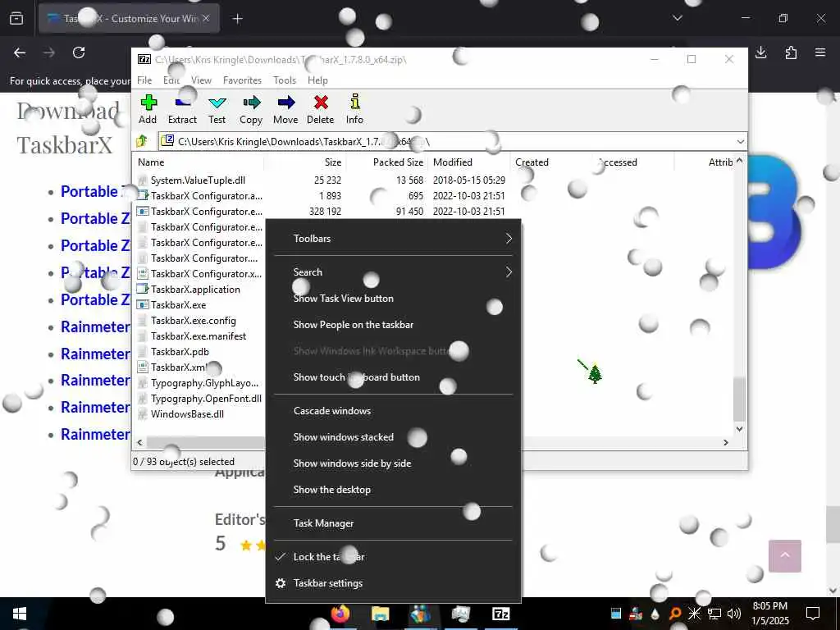This screenshot has width=840, height=630.
Task: Sort the list by the Packed Size column
Action: click(x=387, y=162)
